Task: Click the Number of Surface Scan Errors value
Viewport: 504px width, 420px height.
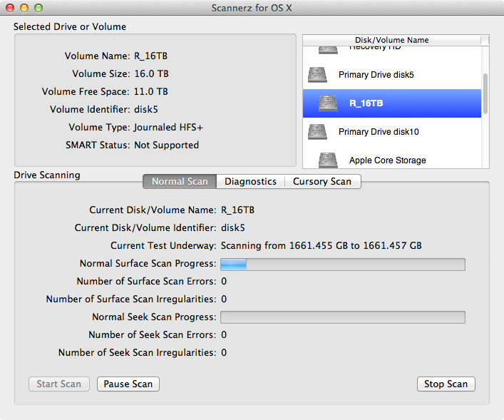Action: point(224,282)
